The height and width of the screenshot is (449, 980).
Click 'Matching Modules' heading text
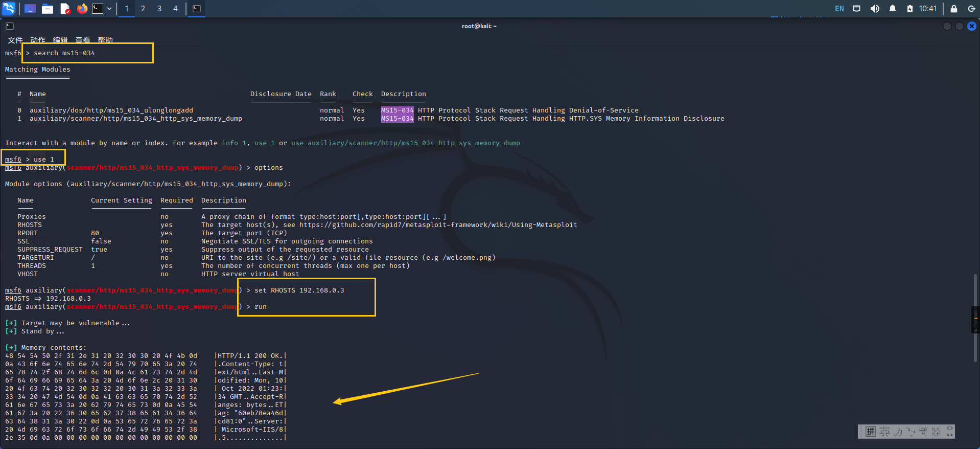[38, 70]
